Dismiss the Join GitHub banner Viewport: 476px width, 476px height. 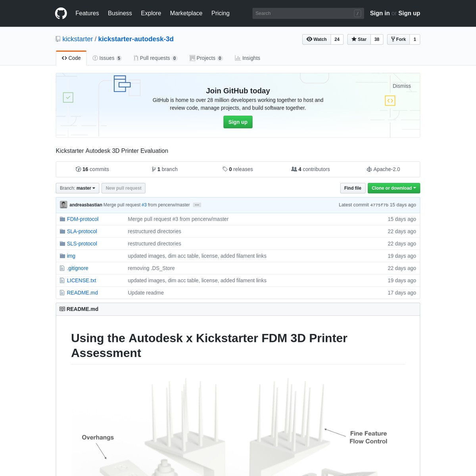[402, 86]
